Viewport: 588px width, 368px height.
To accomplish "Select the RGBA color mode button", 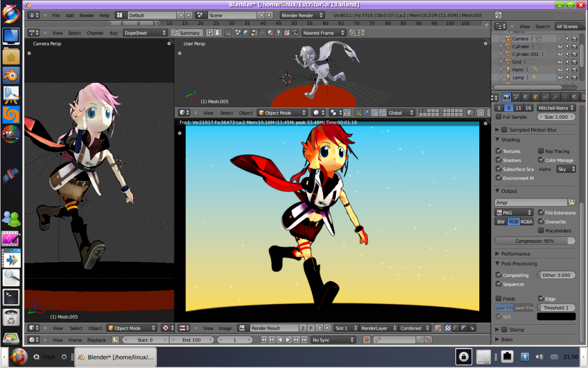I will 527,222.
